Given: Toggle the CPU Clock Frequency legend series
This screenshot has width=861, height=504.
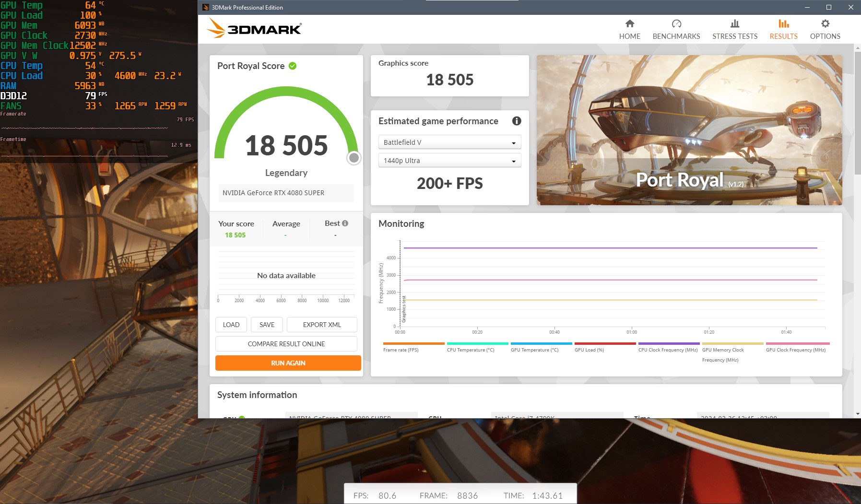Looking at the screenshot, I should click(669, 347).
